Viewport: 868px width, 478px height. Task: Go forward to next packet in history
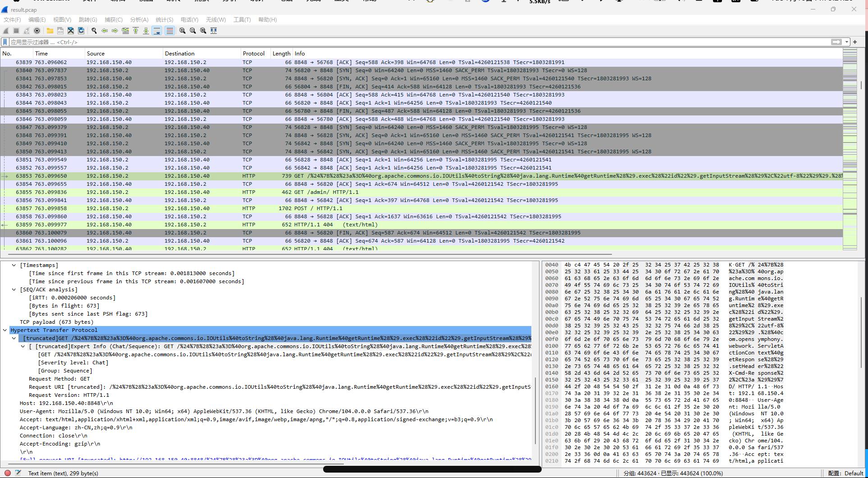pyautogui.click(x=115, y=31)
